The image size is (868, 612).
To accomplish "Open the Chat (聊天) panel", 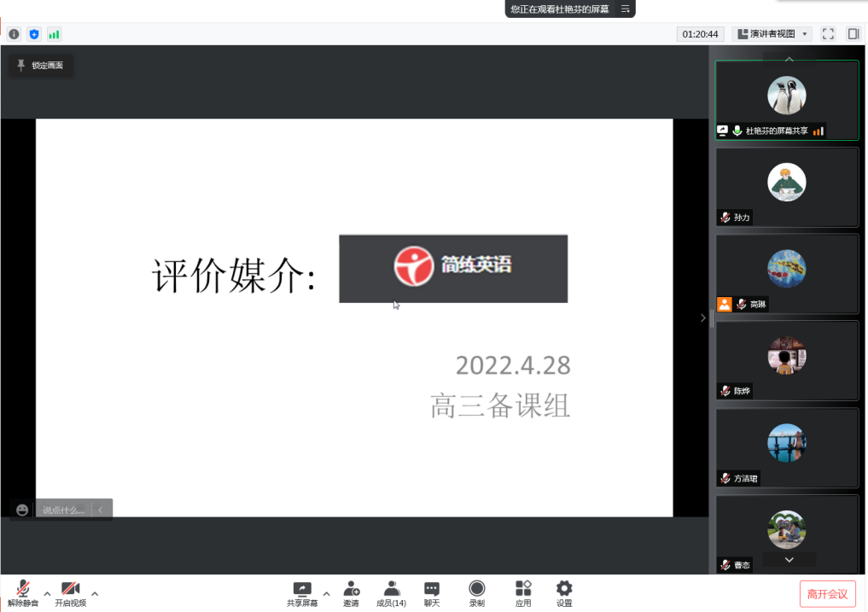I will coord(432,593).
